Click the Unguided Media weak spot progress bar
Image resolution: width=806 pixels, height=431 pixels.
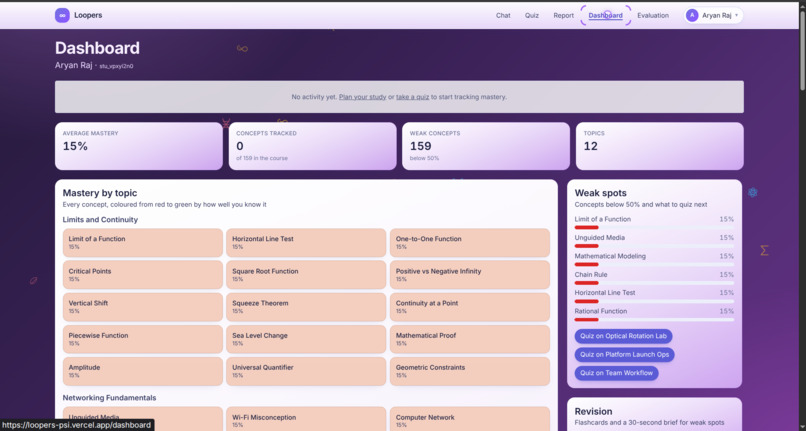[654, 246]
